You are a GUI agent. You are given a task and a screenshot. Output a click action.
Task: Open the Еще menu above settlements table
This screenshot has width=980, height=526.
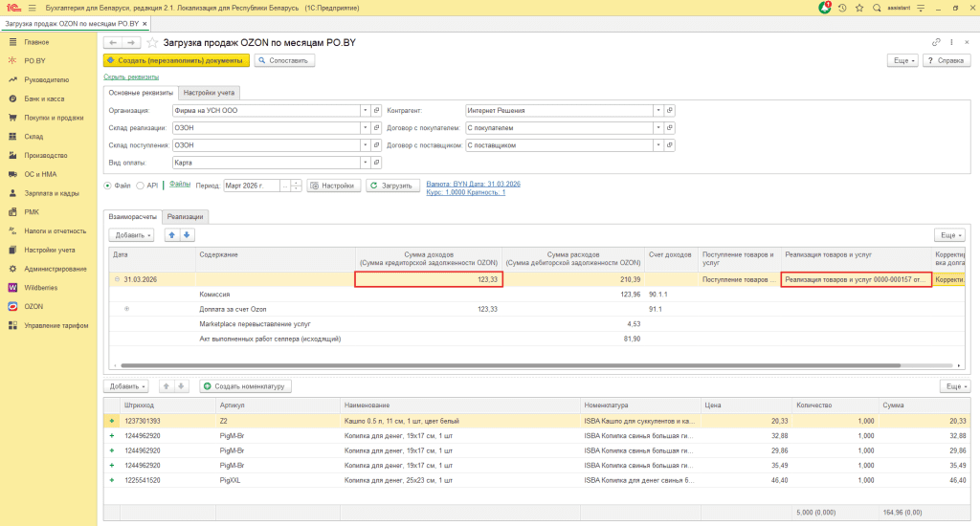pos(950,235)
